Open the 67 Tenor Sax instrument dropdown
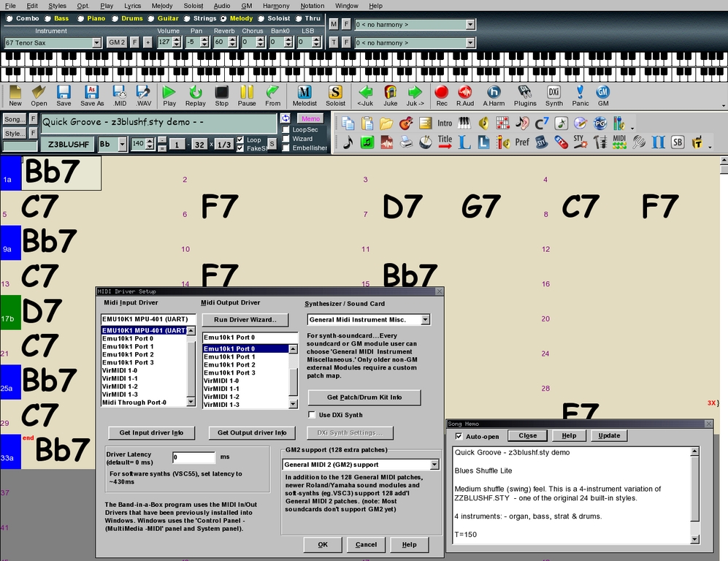Screen dimensions: 728x561 click(x=98, y=42)
